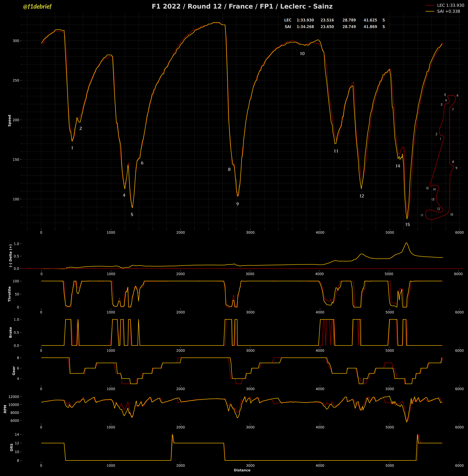Click the LEC 1:33.930 legend entry
The width and height of the screenshot is (468, 476).
[x=450, y=5]
